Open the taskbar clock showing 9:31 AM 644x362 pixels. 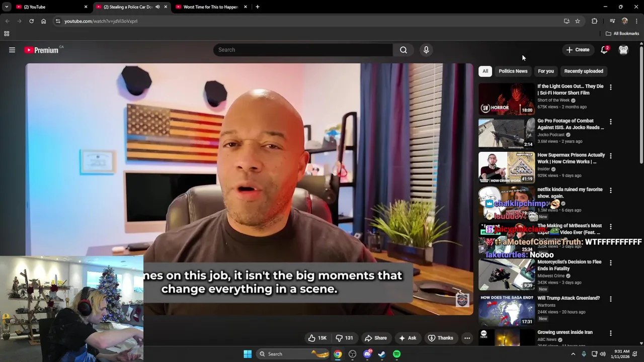tap(622, 354)
